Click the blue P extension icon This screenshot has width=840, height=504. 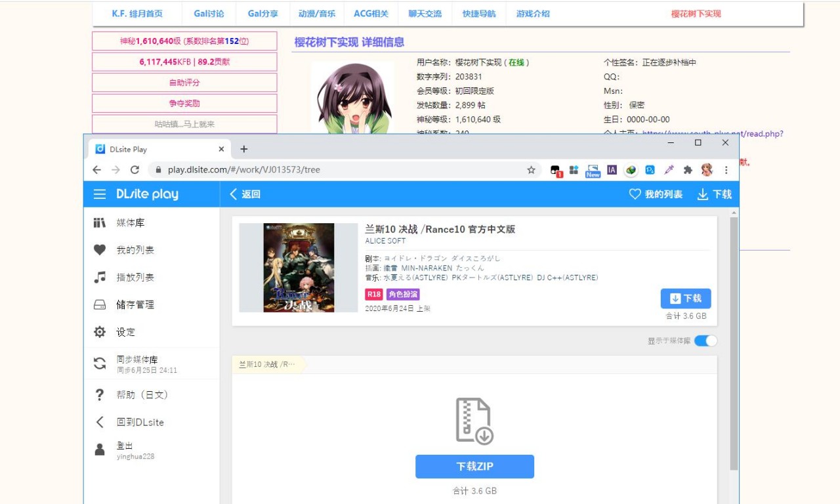click(x=650, y=170)
